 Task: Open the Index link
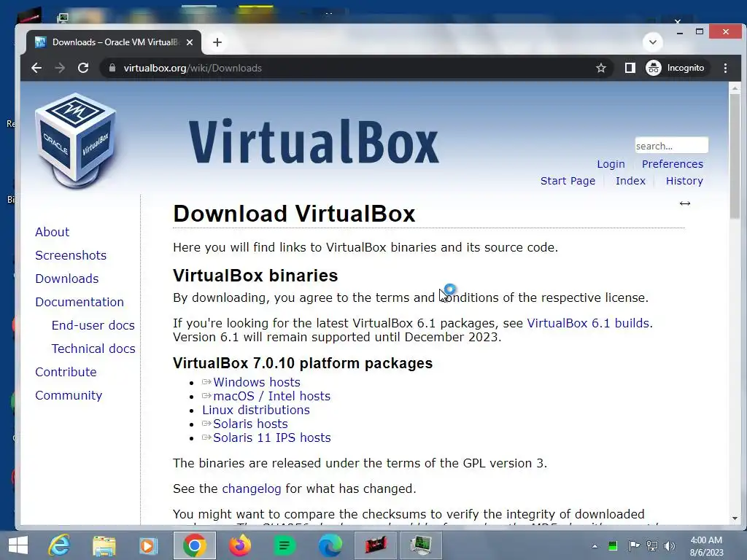pos(630,181)
